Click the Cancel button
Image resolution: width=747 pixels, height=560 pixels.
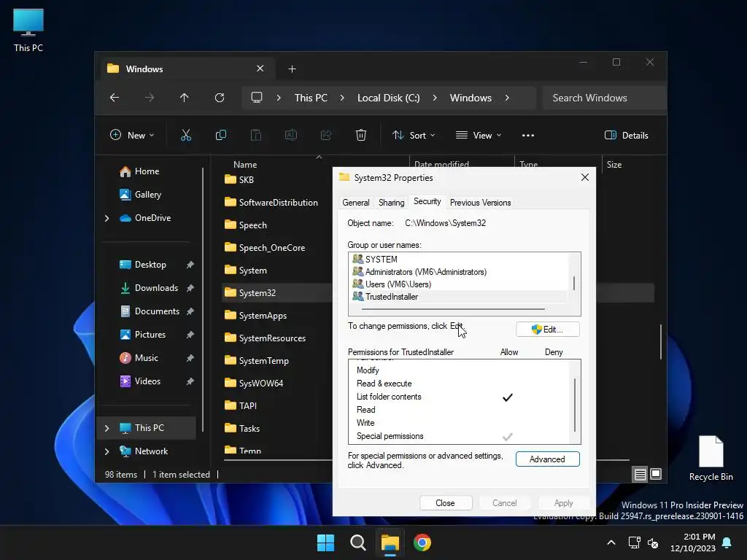pyautogui.click(x=505, y=503)
